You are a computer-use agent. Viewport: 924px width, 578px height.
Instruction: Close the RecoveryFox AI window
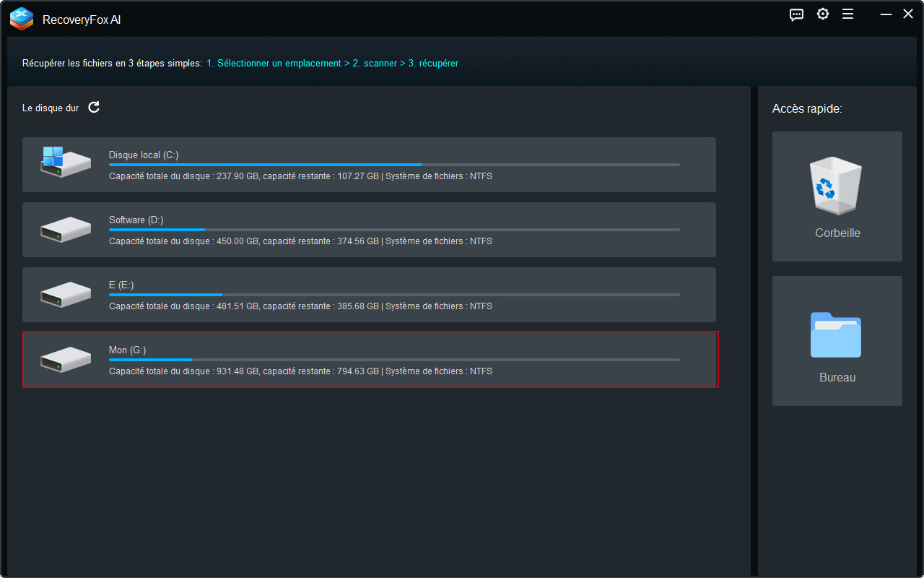point(908,14)
